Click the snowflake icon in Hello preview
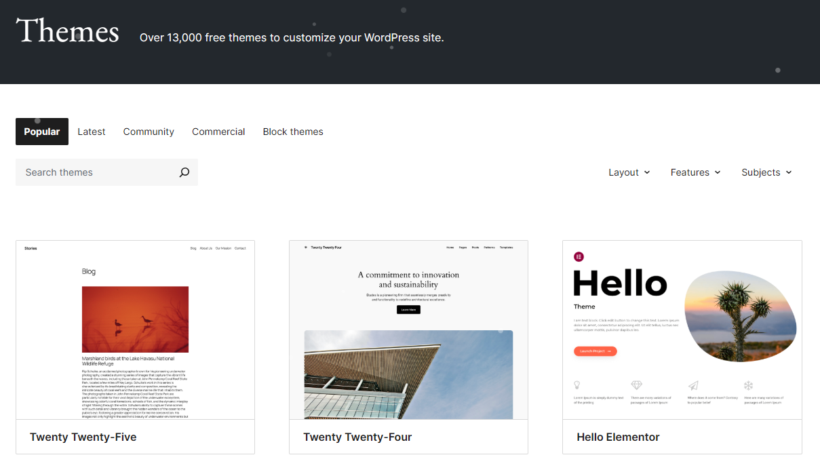This screenshot has height=472, width=820. (748, 385)
